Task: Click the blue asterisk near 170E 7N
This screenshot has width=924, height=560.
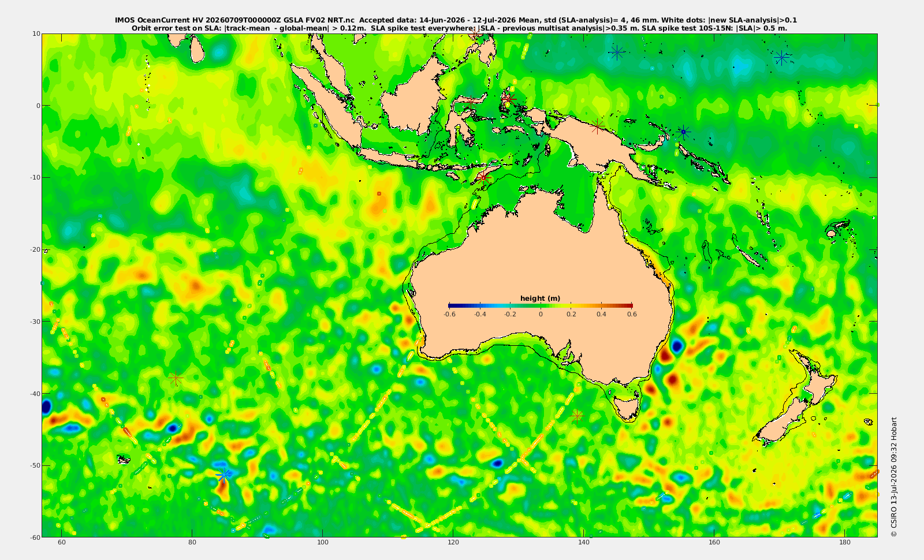Action: click(782, 58)
